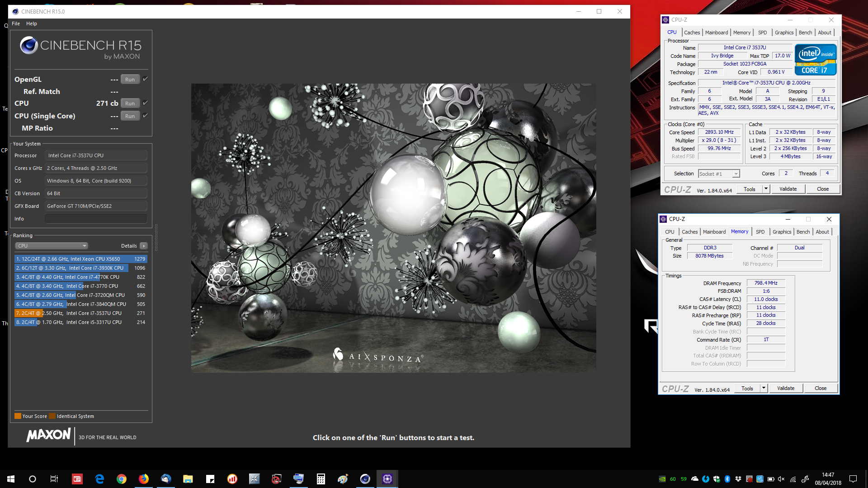This screenshot has width=868, height=488.
Task: Select the Intel Xeon CPU X5650 ranking row
Action: pyautogui.click(x=81, y=259)
